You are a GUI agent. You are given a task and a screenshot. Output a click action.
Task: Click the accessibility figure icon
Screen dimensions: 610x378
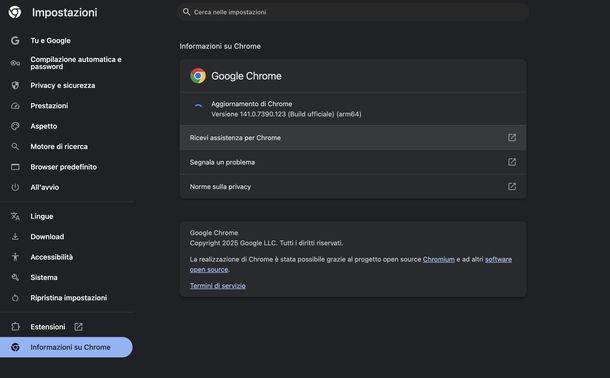coord(15,257)
